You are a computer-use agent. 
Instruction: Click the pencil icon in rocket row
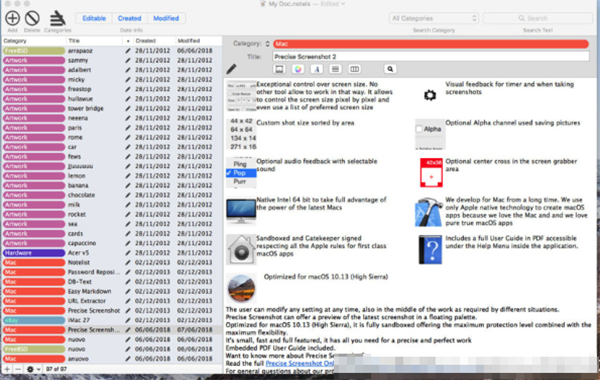pos(128,214)
